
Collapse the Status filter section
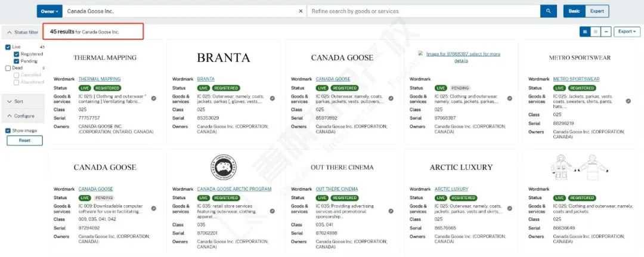pos(23,32)
